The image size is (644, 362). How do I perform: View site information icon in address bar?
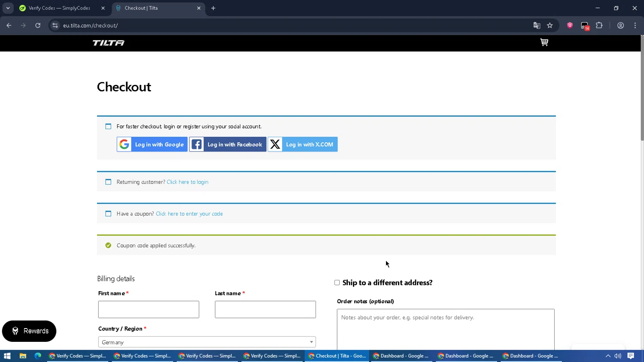pos(55,25)
